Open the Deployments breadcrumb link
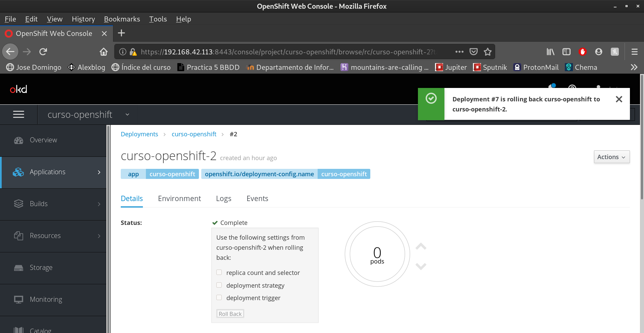 [x=139, y=134]
